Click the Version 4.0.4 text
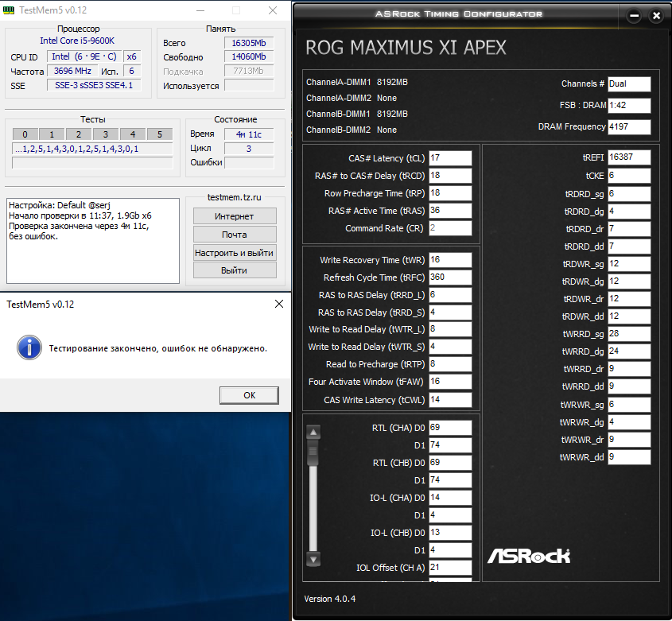The image size is (672, 621). click(x=329, y=599)
